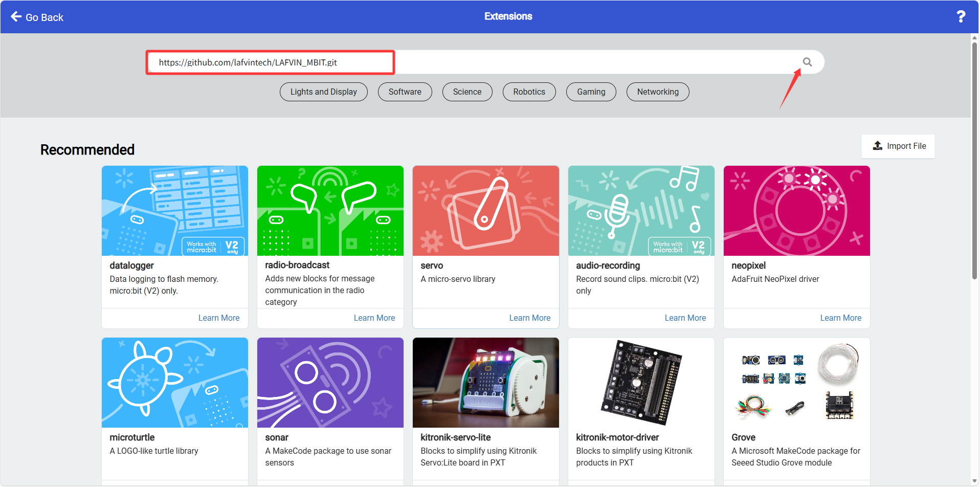This screenshot has height=487, width=980.
Task: Open the help question mark icon
Action: pyautogui.click(x=961, y=16)
